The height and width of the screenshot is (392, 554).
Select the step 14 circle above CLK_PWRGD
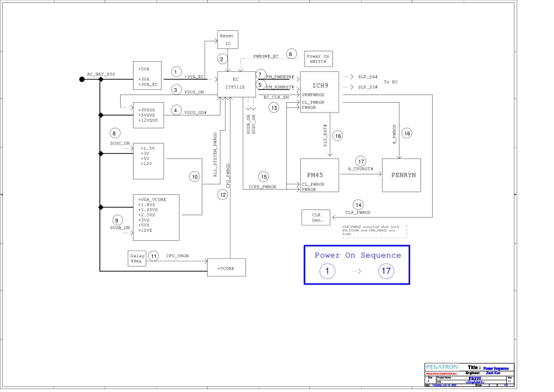point(358,205)
